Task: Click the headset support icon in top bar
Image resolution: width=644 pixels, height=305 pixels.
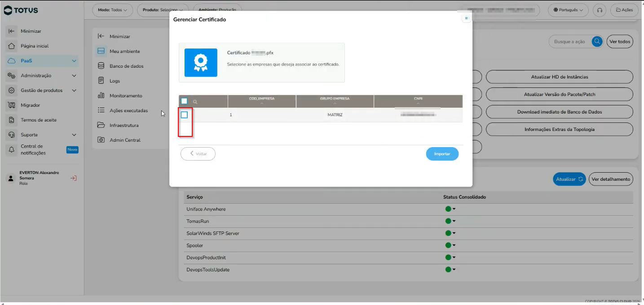Action: click(599, 10)
